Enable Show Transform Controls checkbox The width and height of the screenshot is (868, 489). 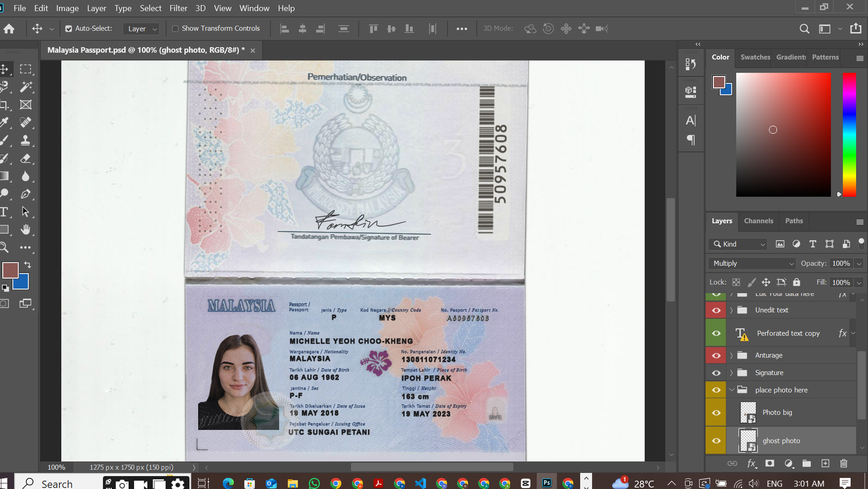(175, 29)
